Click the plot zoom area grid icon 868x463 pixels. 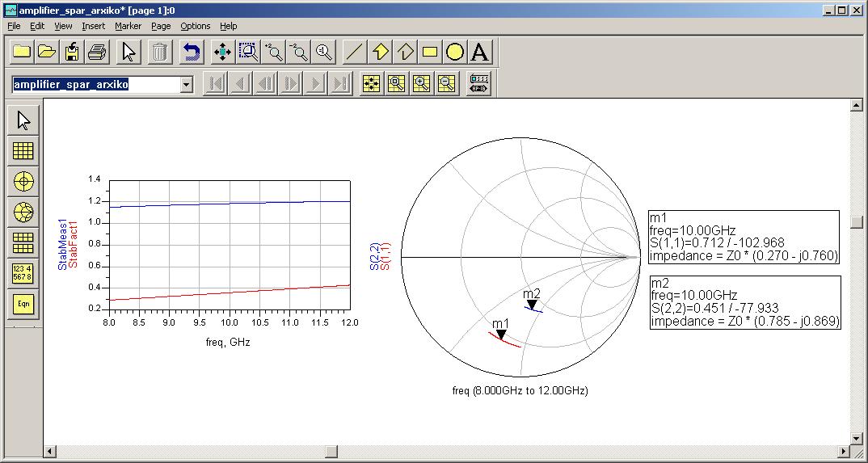[x=396, y=84]
